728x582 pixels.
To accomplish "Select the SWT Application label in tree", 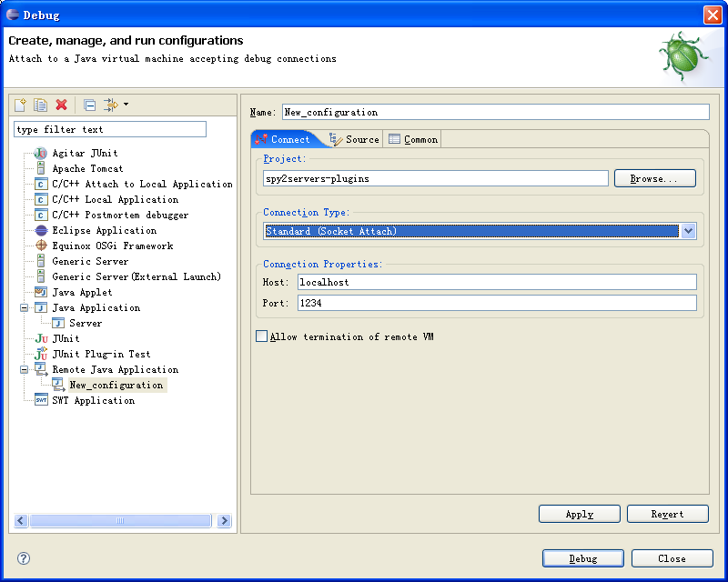I will [x=94, y=400].
